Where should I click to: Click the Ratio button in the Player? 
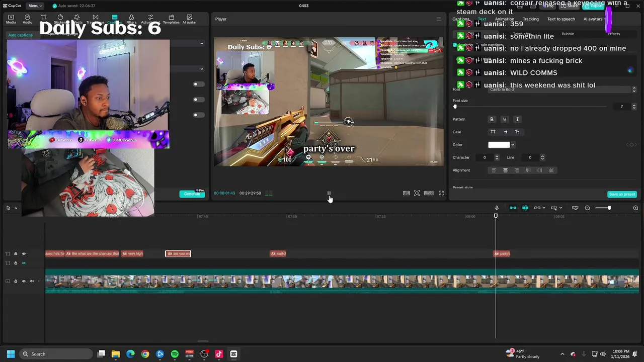coord(429,193)
